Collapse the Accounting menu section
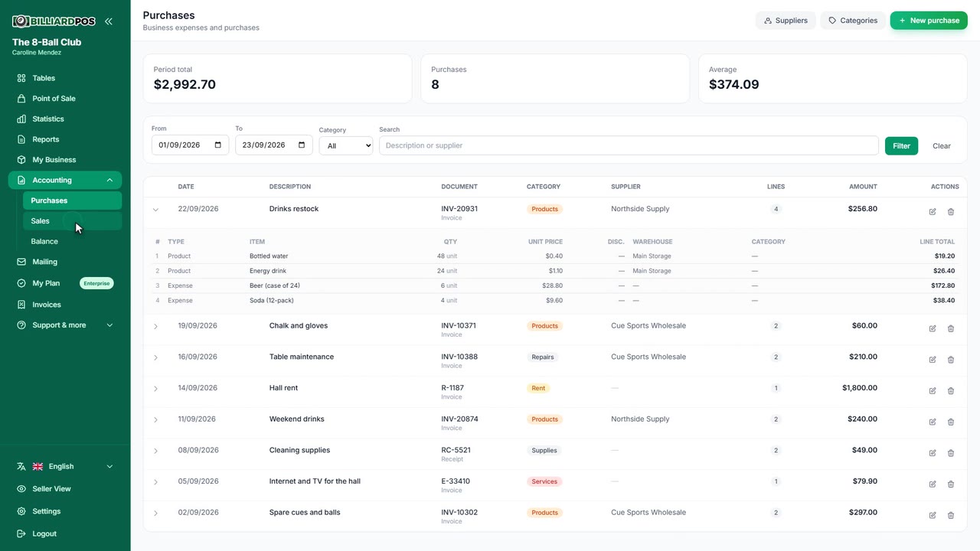The width and height of the screenshot is (980, 551). [65, 181]
